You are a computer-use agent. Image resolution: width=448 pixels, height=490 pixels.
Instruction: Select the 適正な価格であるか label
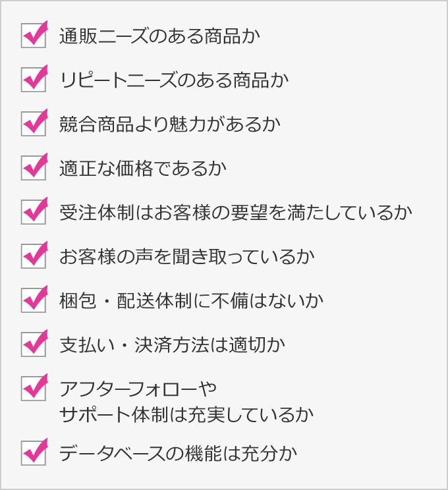(143, 168)
